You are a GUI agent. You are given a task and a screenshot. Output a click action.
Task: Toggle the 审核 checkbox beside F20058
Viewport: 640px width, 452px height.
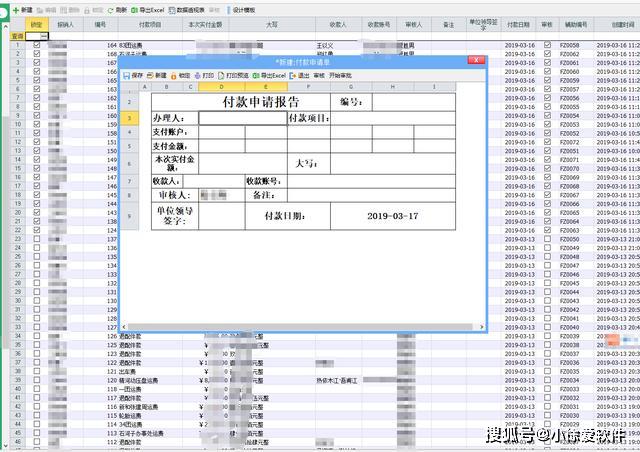pos(547,45)
